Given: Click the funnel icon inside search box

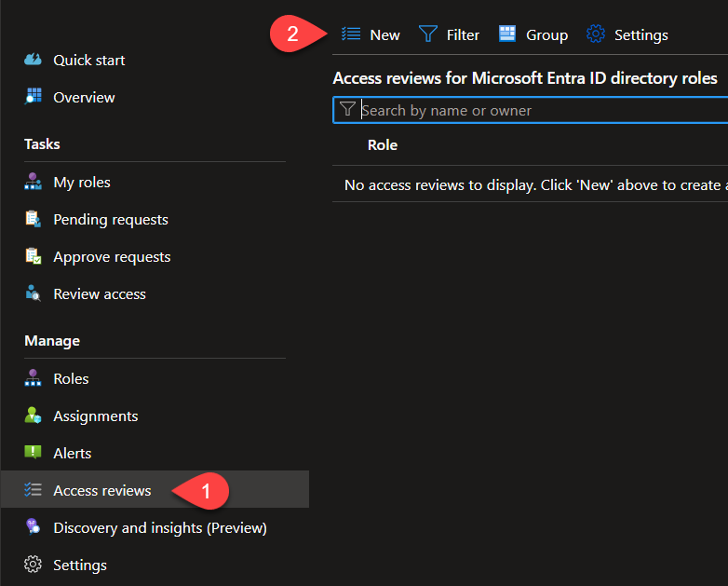Looking at the screenshot, I should pyautogui.click(x=347, y=109).
